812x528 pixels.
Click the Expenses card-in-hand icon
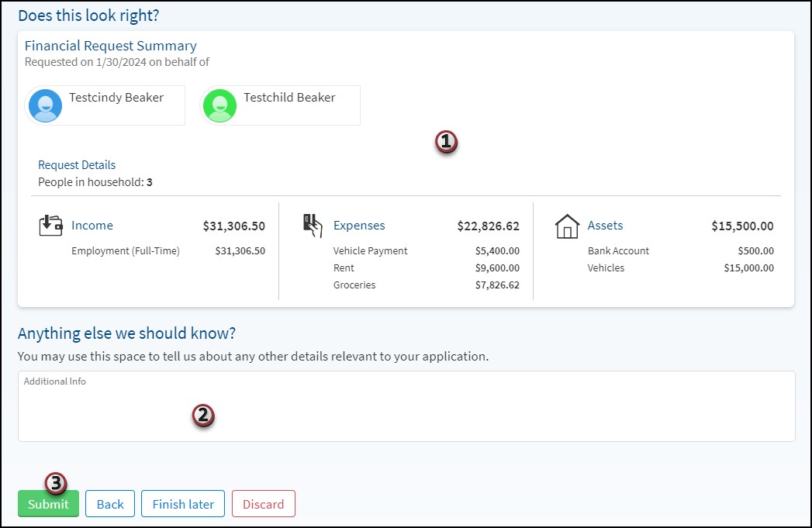(313, 226)
